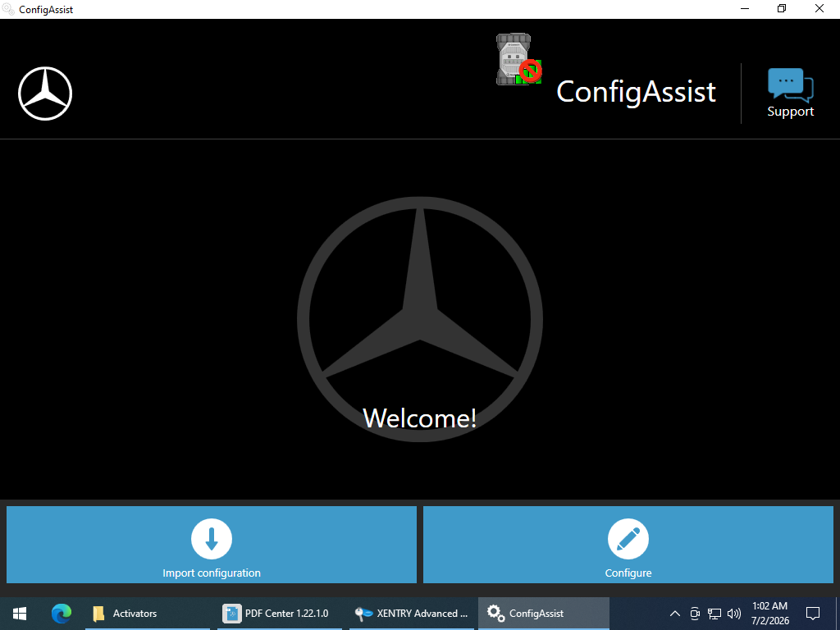
Task: Switch to PDF Center 1.22.1.0 taskbar item
Action: 280,614
